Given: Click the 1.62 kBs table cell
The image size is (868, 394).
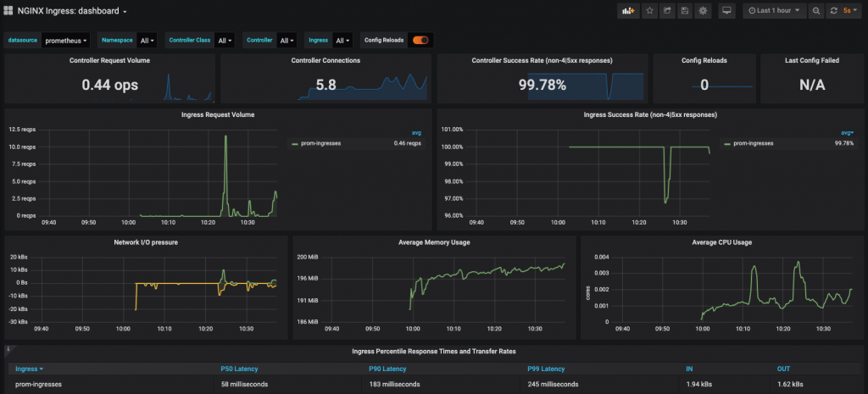Looking at the screenshot, I should 789,384.
